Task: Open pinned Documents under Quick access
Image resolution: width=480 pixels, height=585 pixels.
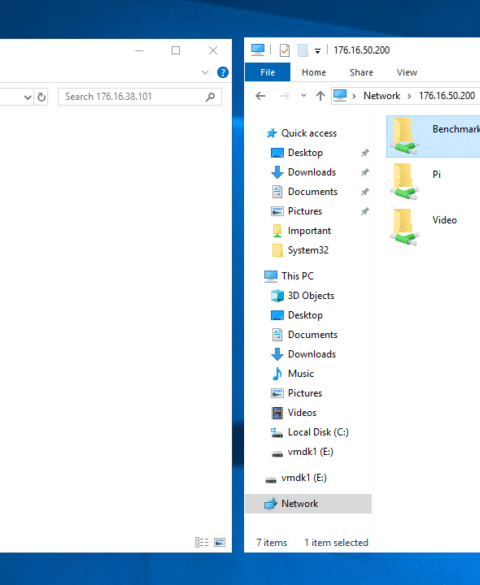Action: coord(313,191)
